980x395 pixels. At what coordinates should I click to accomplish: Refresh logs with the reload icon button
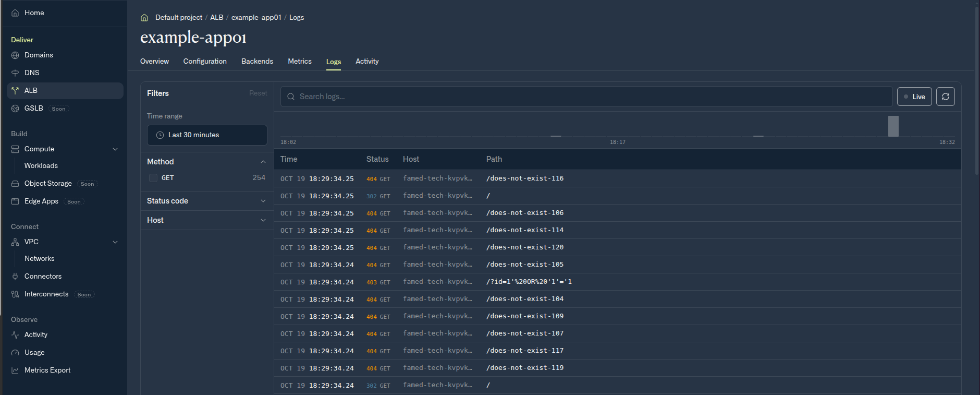pos(946,97)
